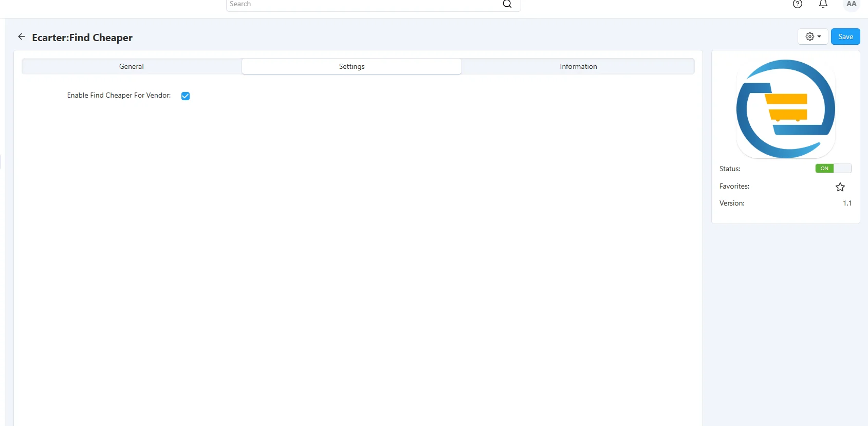
Task: Go back using the arrow beside Ecarter:Find Cheaper
Action: coord(22,36)
